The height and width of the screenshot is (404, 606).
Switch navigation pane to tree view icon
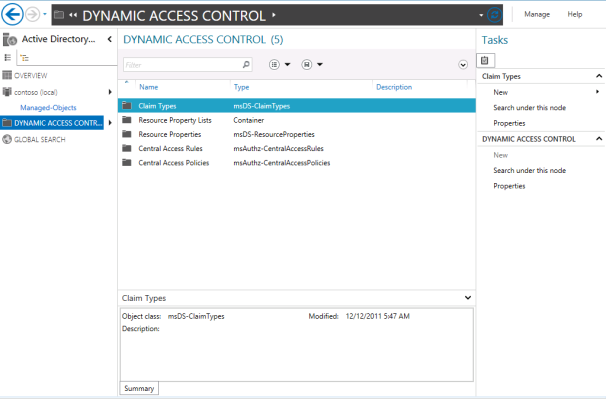[25, 58]
